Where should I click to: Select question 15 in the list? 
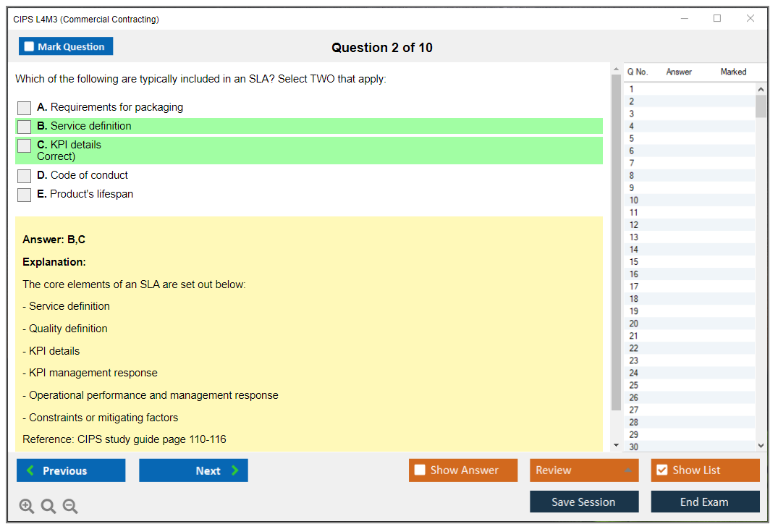(x=634, y=262)
